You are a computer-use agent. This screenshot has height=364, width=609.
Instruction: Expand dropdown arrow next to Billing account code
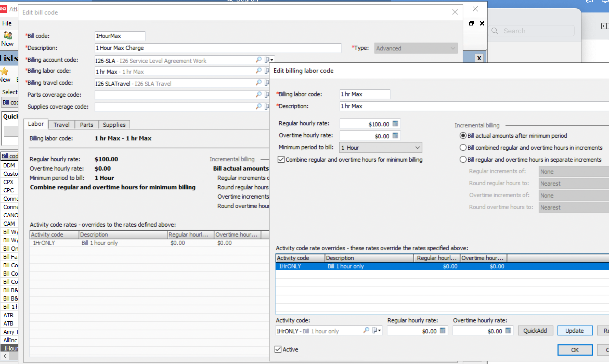pos(272,60)
